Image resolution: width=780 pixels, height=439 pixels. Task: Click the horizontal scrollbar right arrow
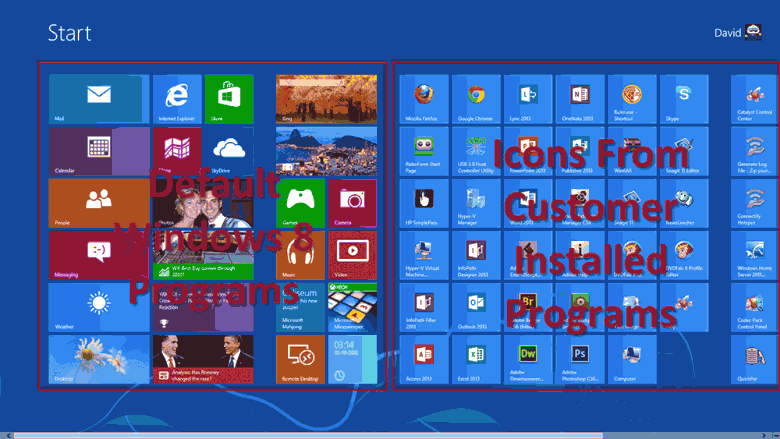pos(766,436)
